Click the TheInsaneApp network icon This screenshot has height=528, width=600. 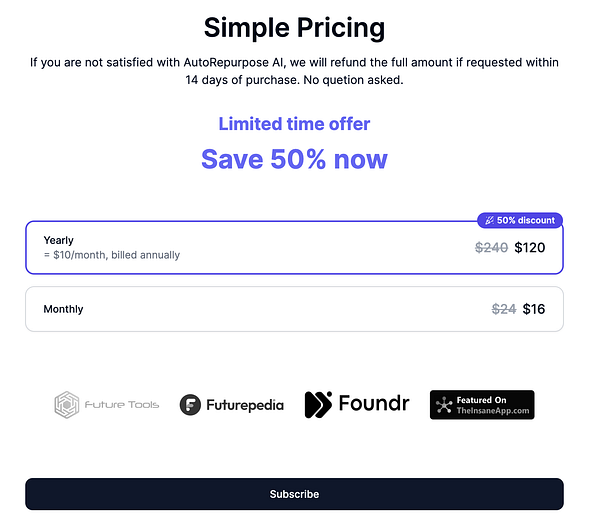click(443, 405)
